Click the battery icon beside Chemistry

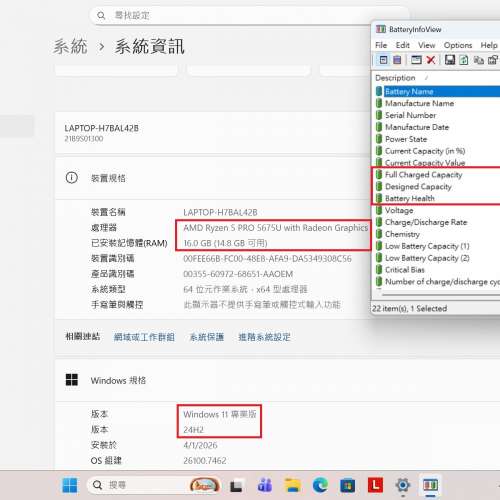pyautogui.click(x=379, y=234)
